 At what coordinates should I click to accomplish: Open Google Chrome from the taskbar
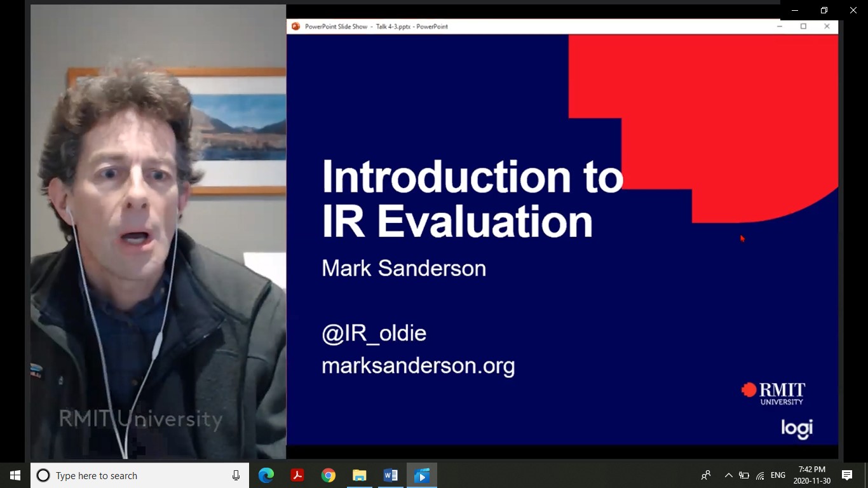click(x=328, y=475)
